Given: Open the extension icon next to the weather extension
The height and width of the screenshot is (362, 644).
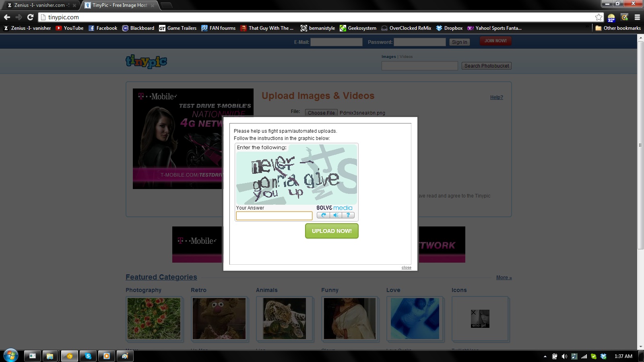Looking at the screenshot, I should coord(625,17).
